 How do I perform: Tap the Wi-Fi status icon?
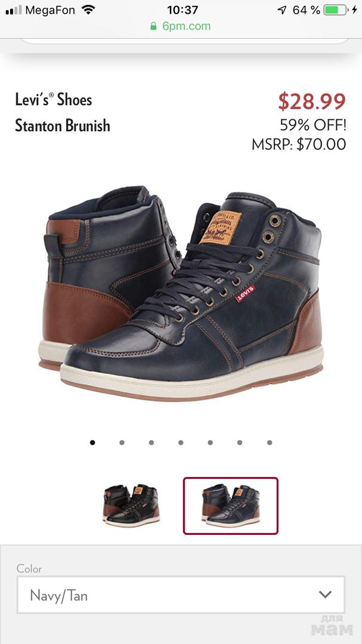click(88, 10)
